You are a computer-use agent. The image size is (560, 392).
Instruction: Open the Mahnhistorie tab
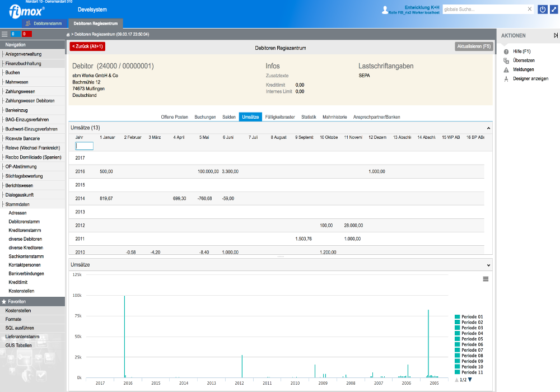[x=334, y=117]
